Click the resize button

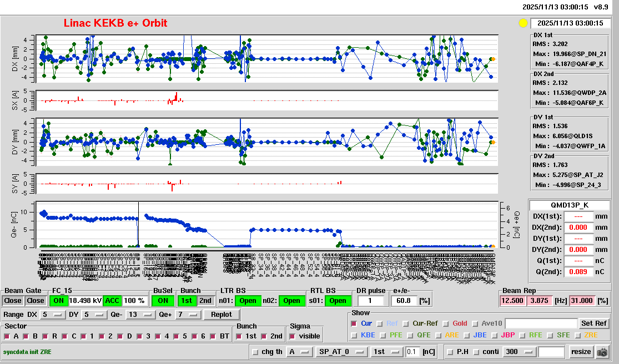click(x=581, y=352)
